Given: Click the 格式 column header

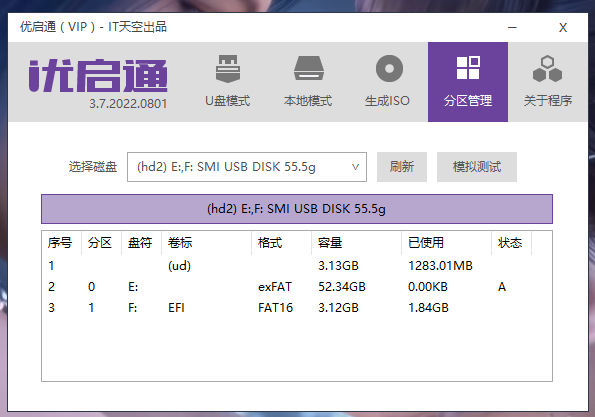Looking at the screenshot, I should tap(281, 243).
